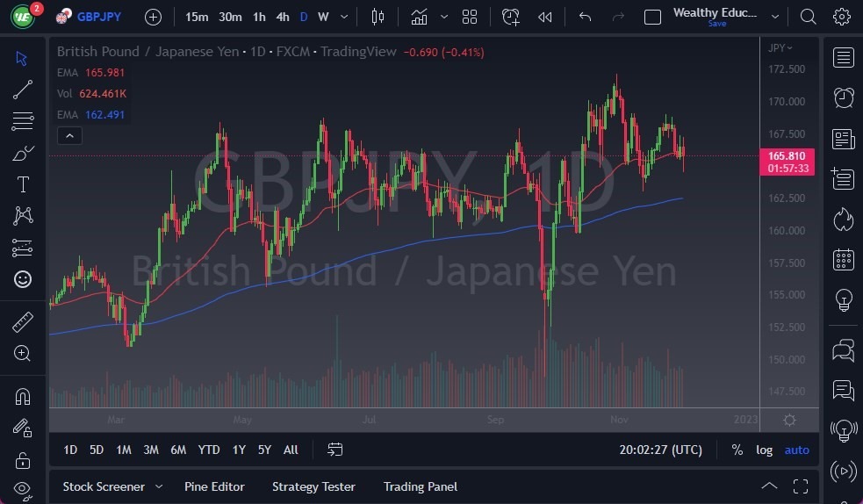
Task: Open chart settings gear in top bar
Action: 842,17
